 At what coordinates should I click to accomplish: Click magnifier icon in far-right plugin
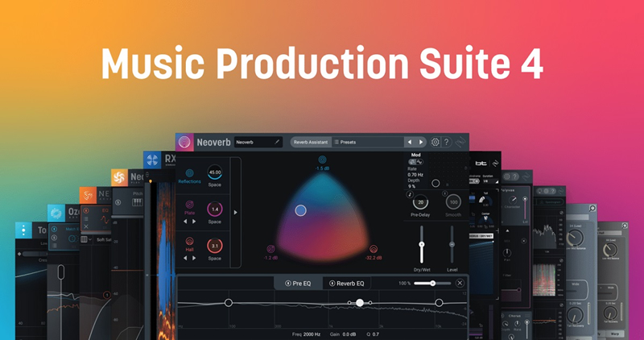[x=625, y=226]
